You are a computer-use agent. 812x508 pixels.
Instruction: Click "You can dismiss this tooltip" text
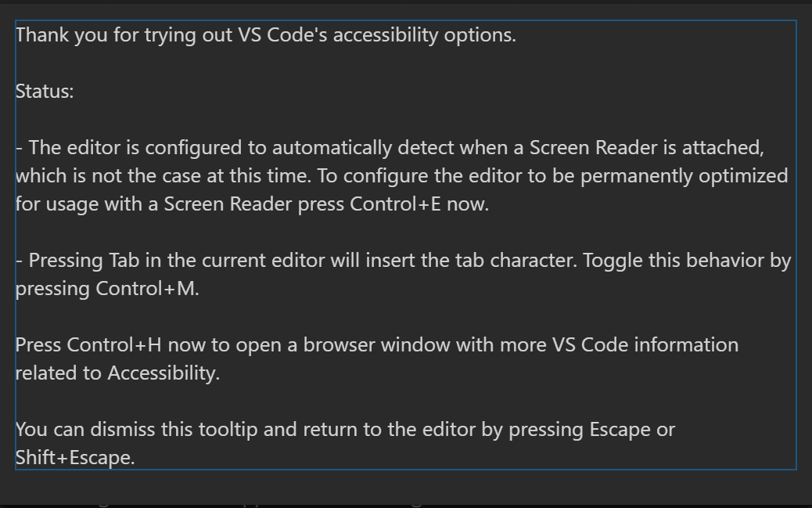click(x=124, y=430)
